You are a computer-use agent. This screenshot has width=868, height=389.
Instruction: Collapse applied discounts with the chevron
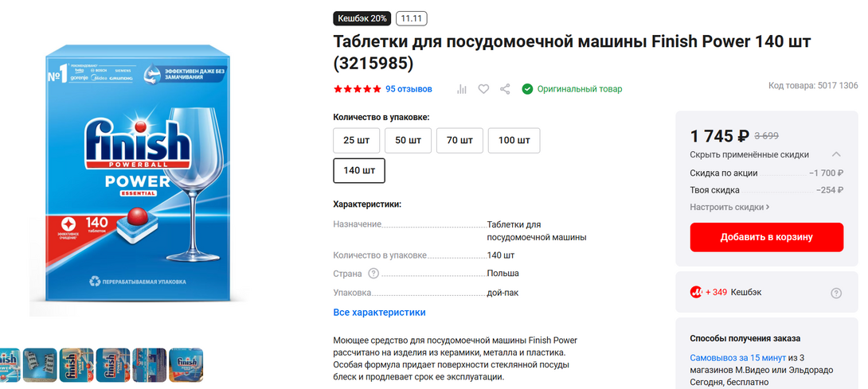click(x=836, y=154)
